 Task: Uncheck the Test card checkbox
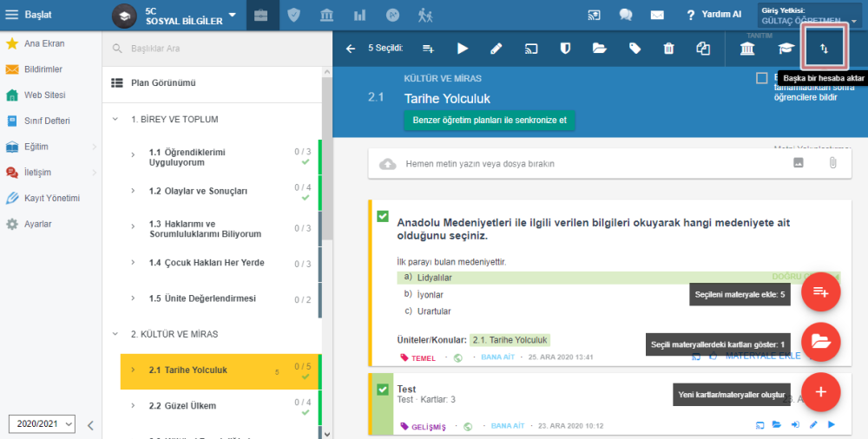(x=383, y=390)
